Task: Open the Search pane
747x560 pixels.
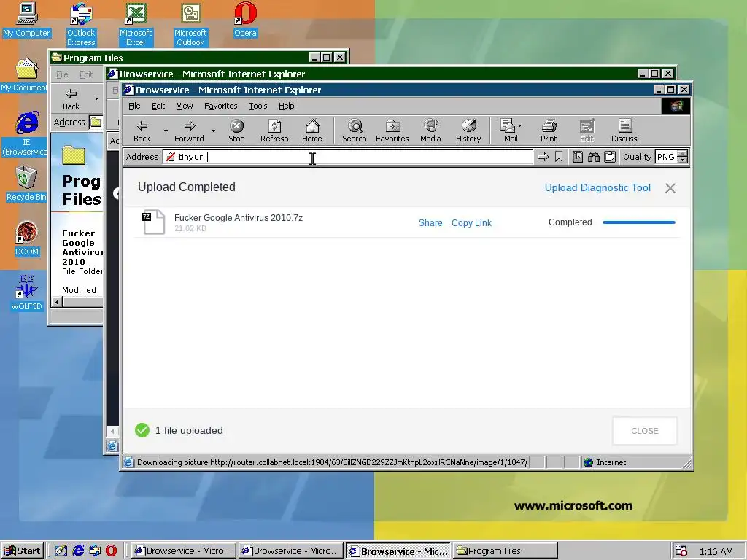Action: click(x=354, y=131)
